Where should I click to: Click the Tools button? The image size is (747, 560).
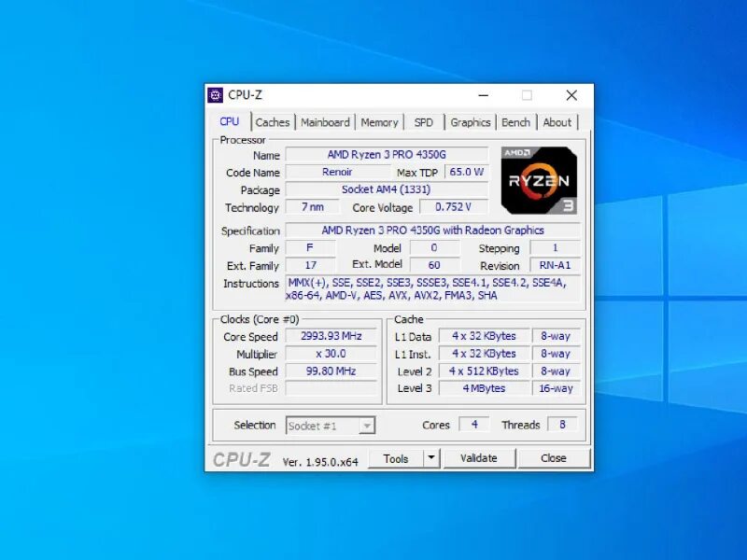pyautogui.click(x=396, y=458)
